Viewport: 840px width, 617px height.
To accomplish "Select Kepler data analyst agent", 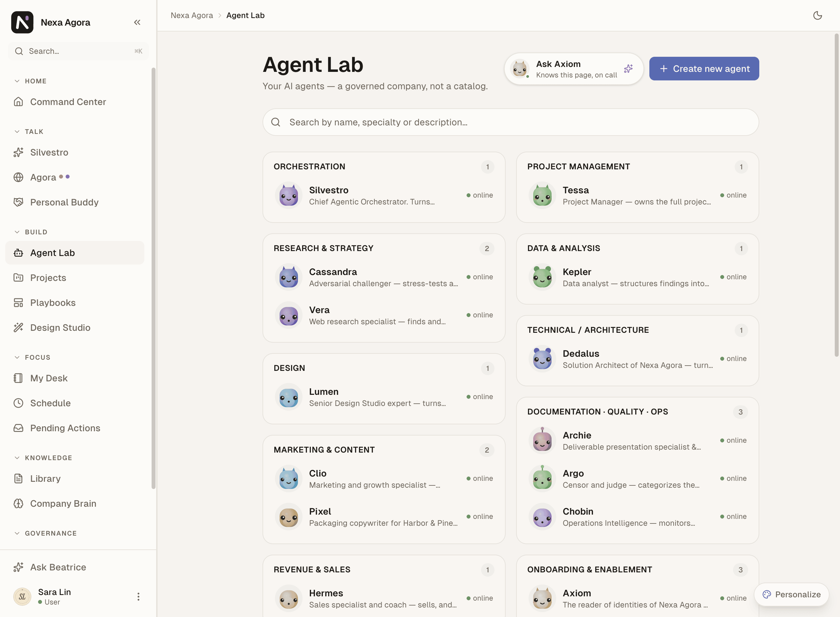I will point(637,277).
